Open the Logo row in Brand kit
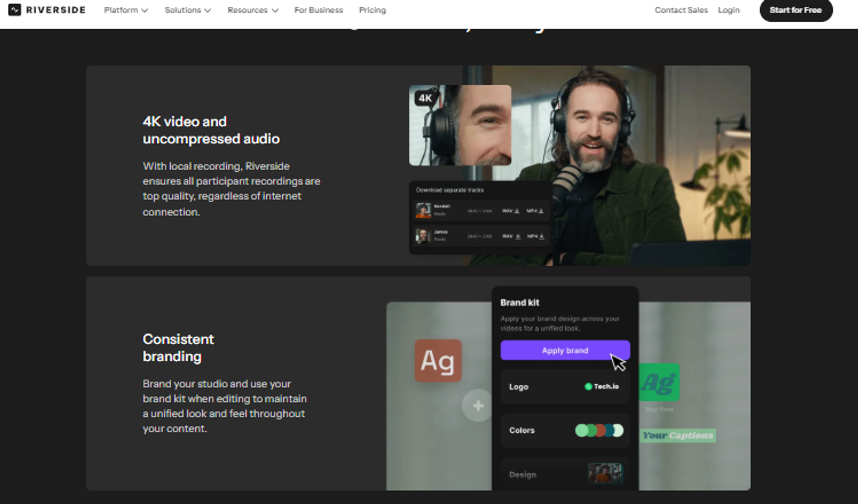858x504 pixels. pyautogui.click(x=565, y=386)
